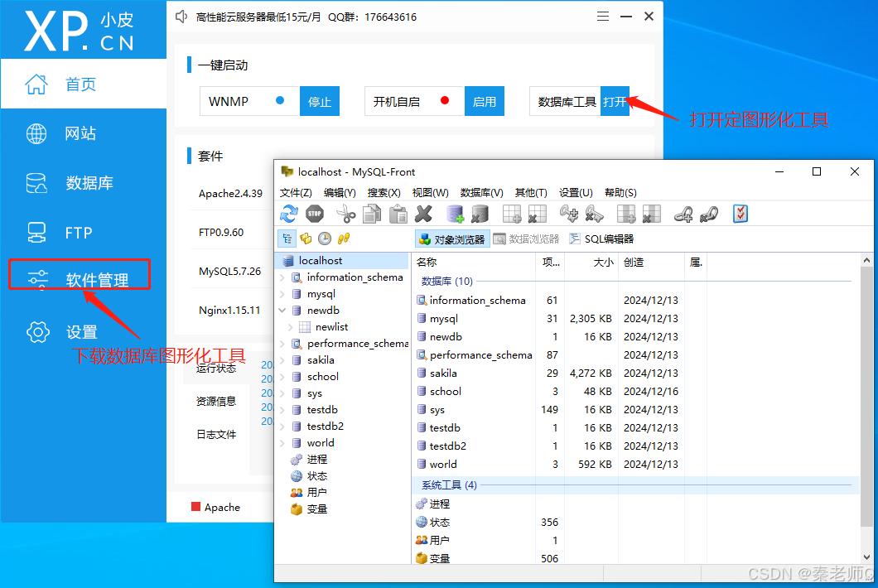The image size is (878, 588).
Task: Click the STOP icon in MySQL-Front toolbar
Action: 315,214
